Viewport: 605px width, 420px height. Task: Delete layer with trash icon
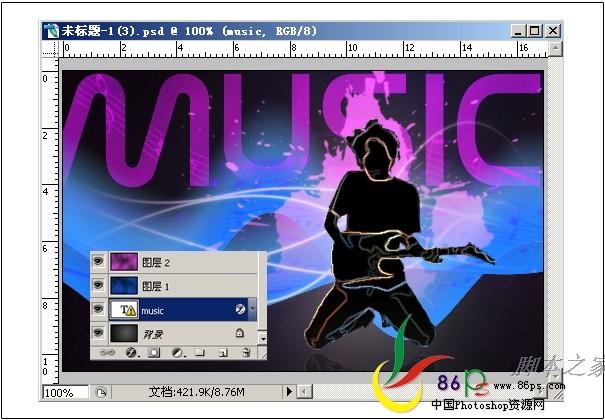click(x=246, y=352)
